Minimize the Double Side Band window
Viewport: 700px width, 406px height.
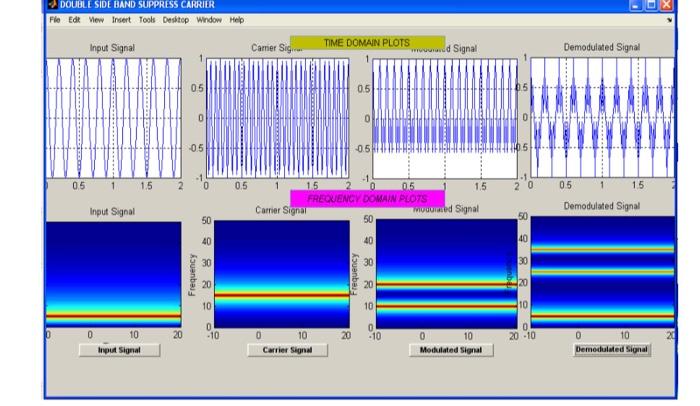click(x=635, y=5)
